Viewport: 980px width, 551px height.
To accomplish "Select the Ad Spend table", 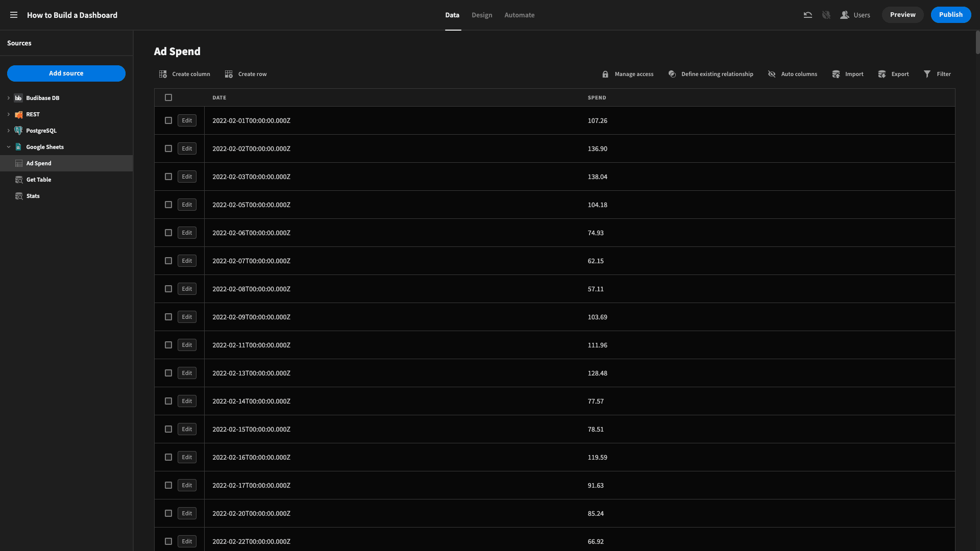I will (x=66, y=163).
